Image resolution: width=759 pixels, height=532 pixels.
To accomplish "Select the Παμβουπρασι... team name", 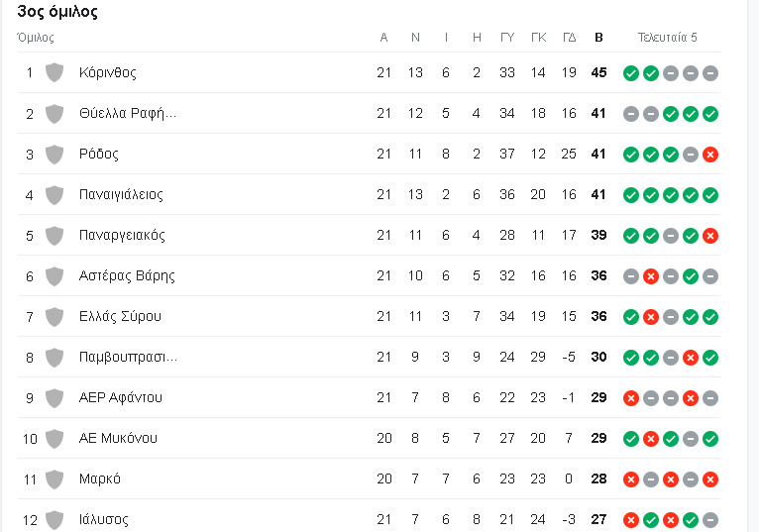I will tap(128, 358).
